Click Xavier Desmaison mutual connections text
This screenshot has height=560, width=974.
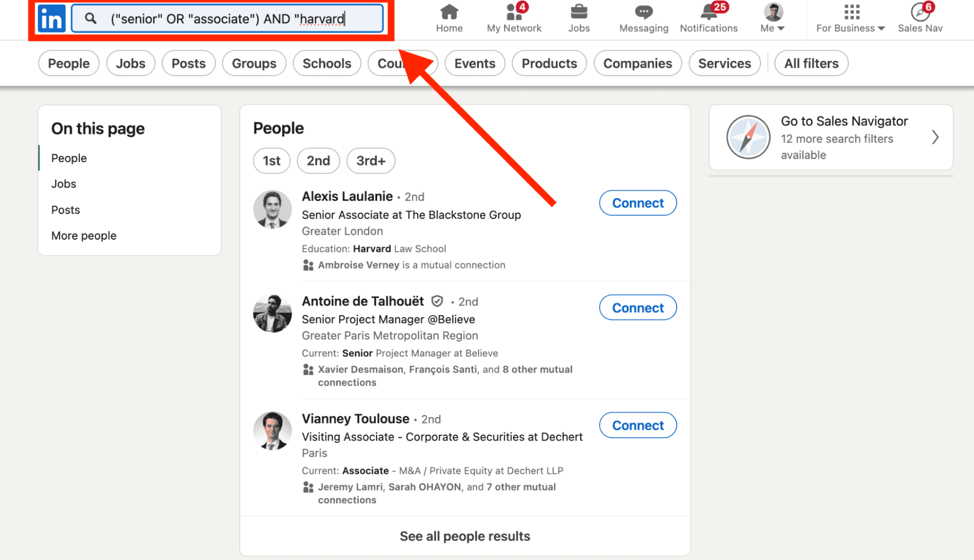click(445, 376)
